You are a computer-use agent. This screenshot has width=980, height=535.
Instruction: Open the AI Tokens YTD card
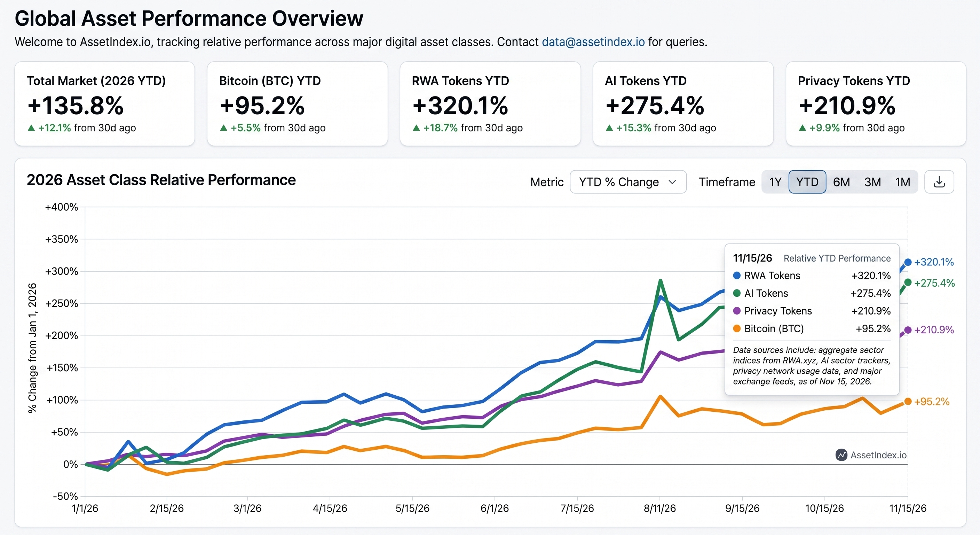683,103
